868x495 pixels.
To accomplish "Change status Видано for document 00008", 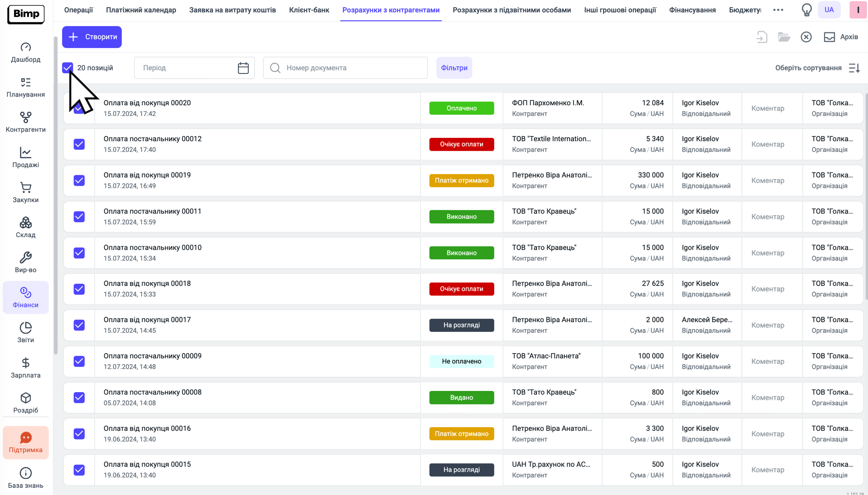I will click(x=461, y=398).
